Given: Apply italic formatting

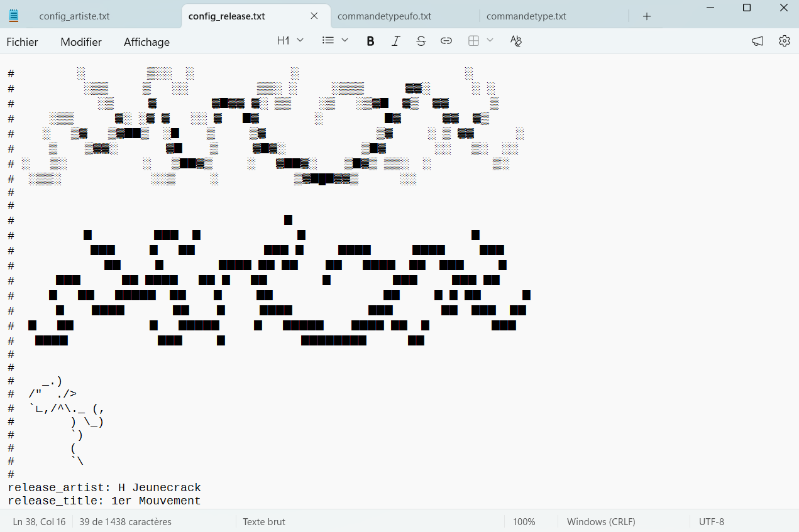Looking at the screenshot, I should pos(395,40).
